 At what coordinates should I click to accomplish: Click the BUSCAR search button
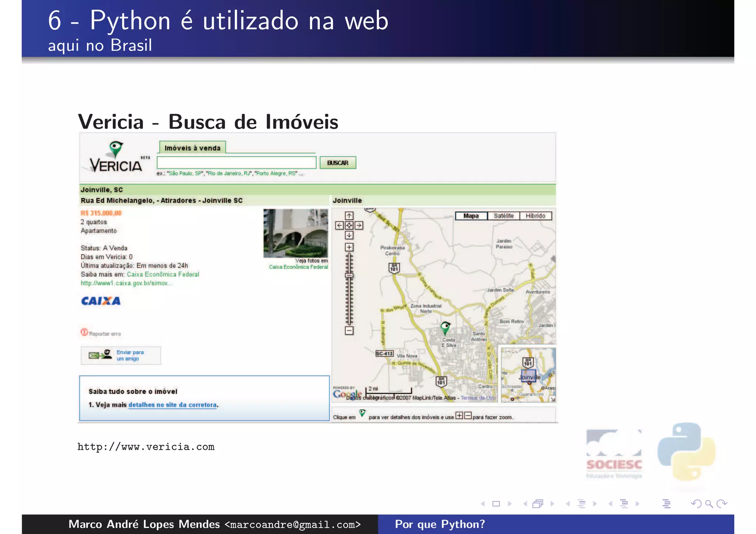[338, 163]
